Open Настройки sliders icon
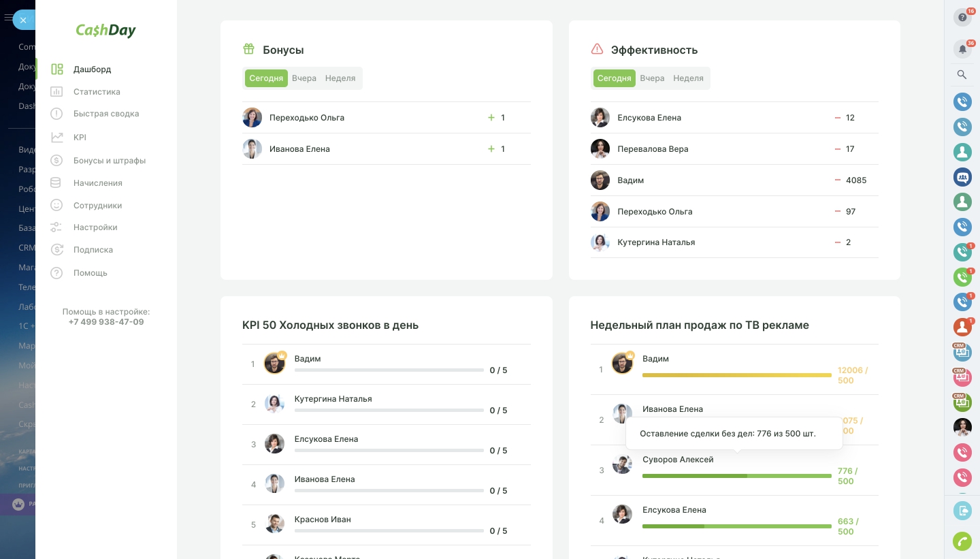Image resolution: width=980 pixels, height=559 pixels. click(x=58, y=227)
